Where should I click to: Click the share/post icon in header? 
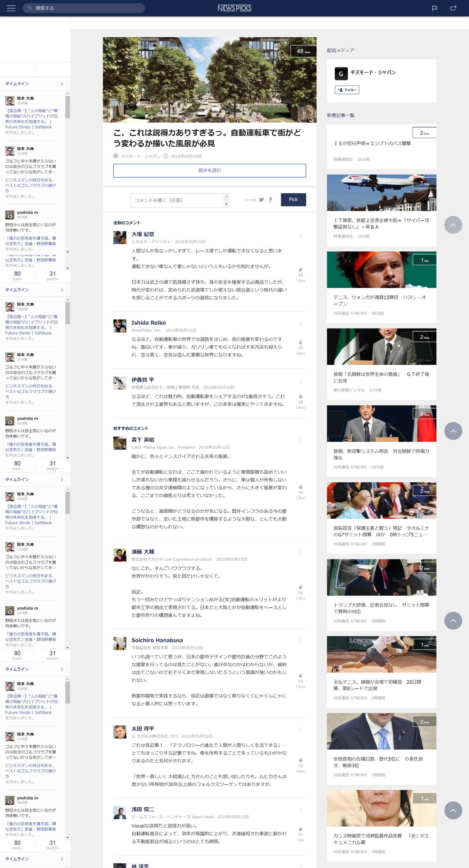tap(453, 8)
